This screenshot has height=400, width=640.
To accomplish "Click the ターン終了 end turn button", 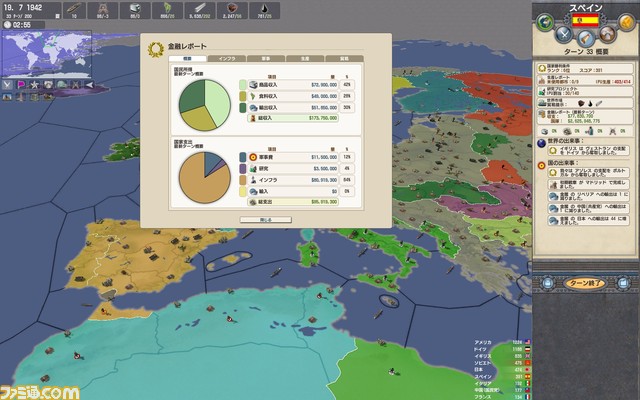I will pyautogui.click(x=585, y=283).
